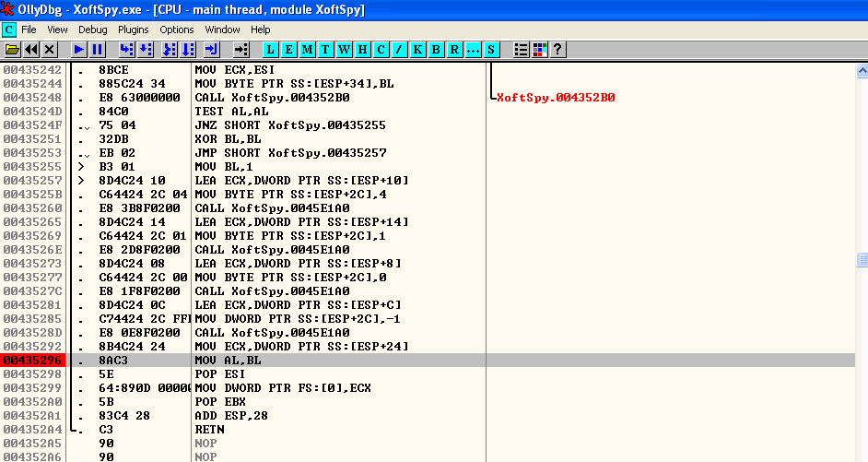The height and width of the screenshot is (462, 868).
Task: Open the Window menu
Action: [x=222, y=30]
